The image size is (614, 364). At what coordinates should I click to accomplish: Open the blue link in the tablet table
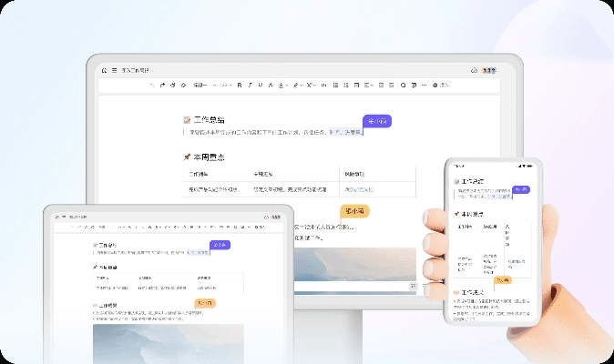coord(207,288)
